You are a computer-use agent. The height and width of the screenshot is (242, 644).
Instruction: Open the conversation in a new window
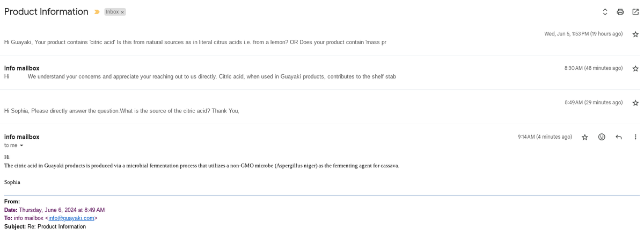tap(635, 12)
